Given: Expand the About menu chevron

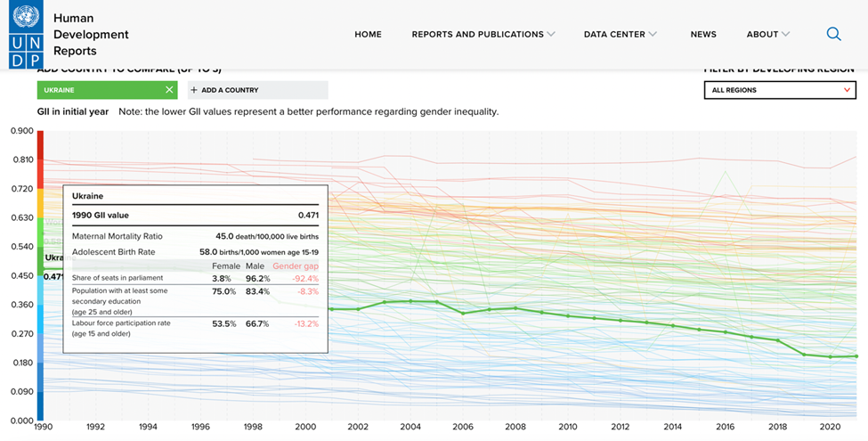Looking at the screenshot, I should 785,35.
